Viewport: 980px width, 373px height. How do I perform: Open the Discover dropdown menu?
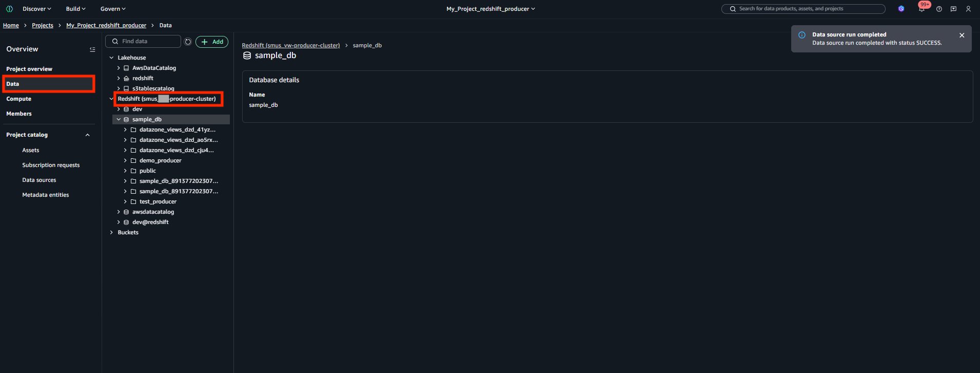coord(37,9)
